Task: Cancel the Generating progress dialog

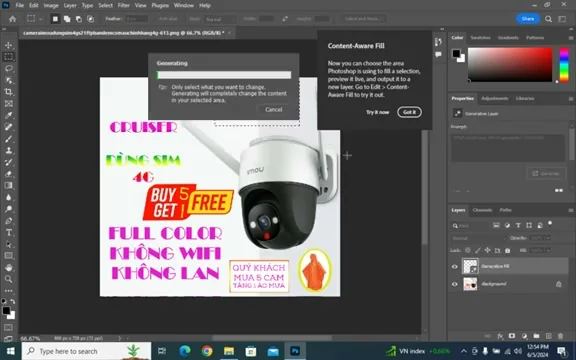Action: coord(274,109)
